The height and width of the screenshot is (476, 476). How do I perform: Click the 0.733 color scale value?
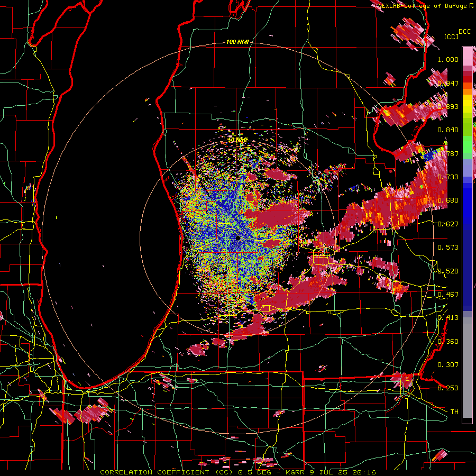448,177
